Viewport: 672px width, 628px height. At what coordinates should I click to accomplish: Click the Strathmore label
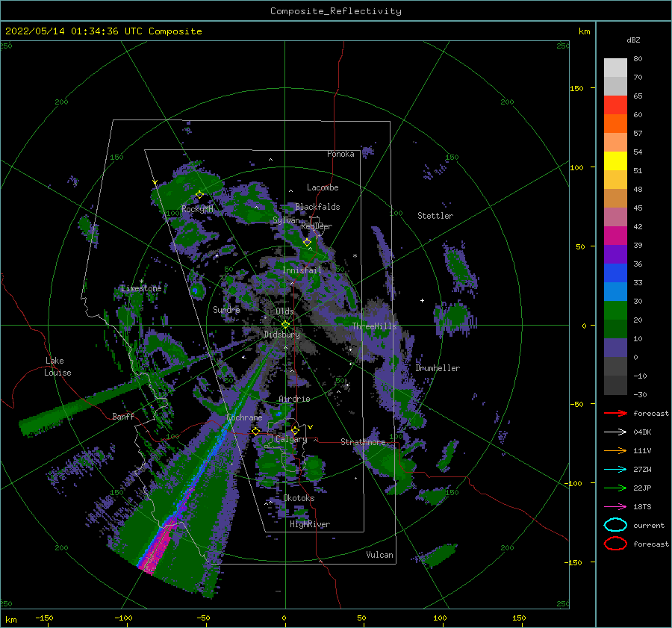(x=363, y=442)
